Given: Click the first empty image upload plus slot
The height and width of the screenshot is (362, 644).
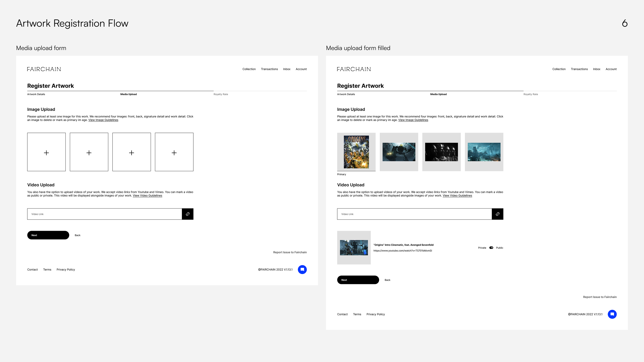Looking at the screenshot, I should (46, 152).
